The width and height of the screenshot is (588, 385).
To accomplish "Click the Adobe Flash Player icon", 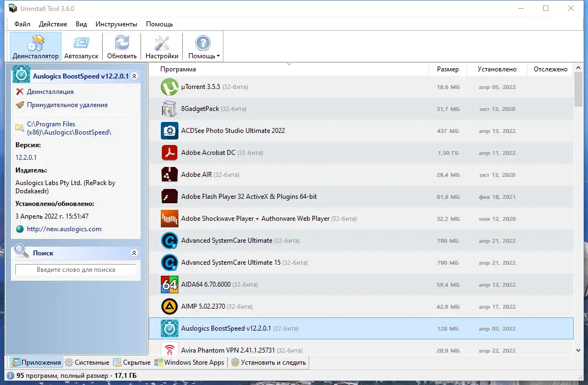I will pyautogui.click(x=170, y=197).
